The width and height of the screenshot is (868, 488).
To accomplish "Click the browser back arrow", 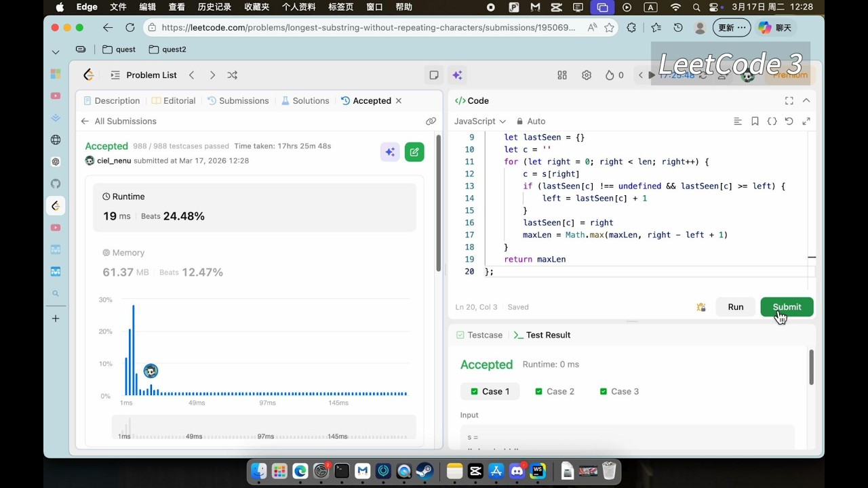I will pyautogui.click(x=108, y=28).
